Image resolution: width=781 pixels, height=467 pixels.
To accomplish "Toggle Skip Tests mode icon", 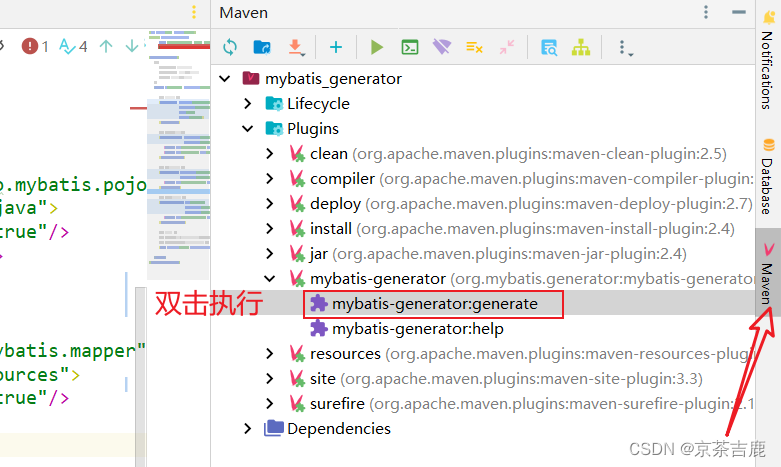I will pos(474,47).
